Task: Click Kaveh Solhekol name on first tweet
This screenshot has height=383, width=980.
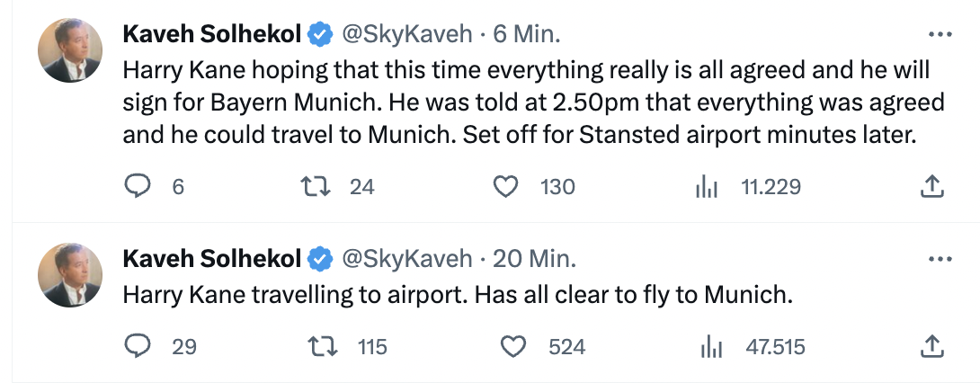Action: click(x=212, y=35)
